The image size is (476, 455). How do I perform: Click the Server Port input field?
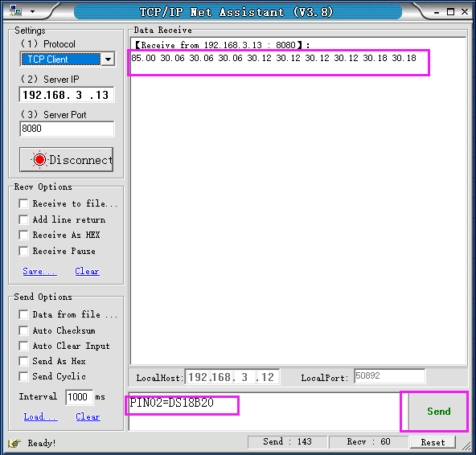[x=67, y=129]
